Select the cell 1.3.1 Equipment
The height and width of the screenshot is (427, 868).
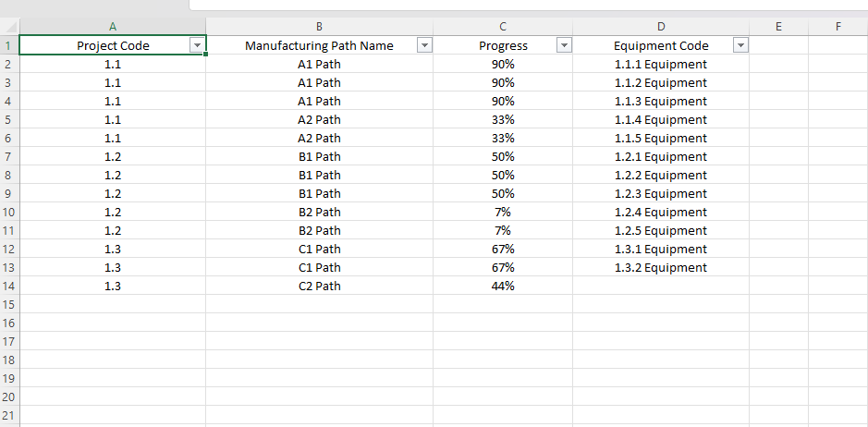(x=661, y=250)
